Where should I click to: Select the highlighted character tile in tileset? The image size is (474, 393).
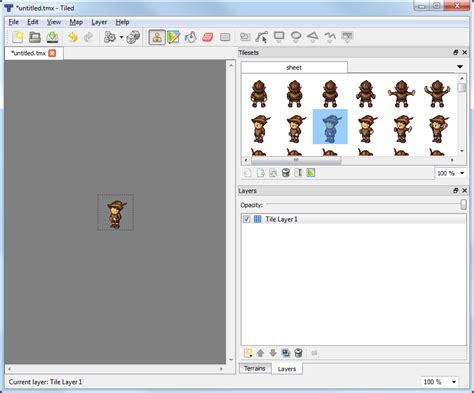coord(330,127)
